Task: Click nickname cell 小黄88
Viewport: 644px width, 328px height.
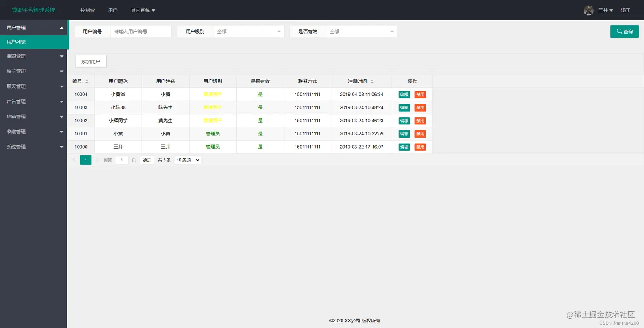Action: [118, 95]
